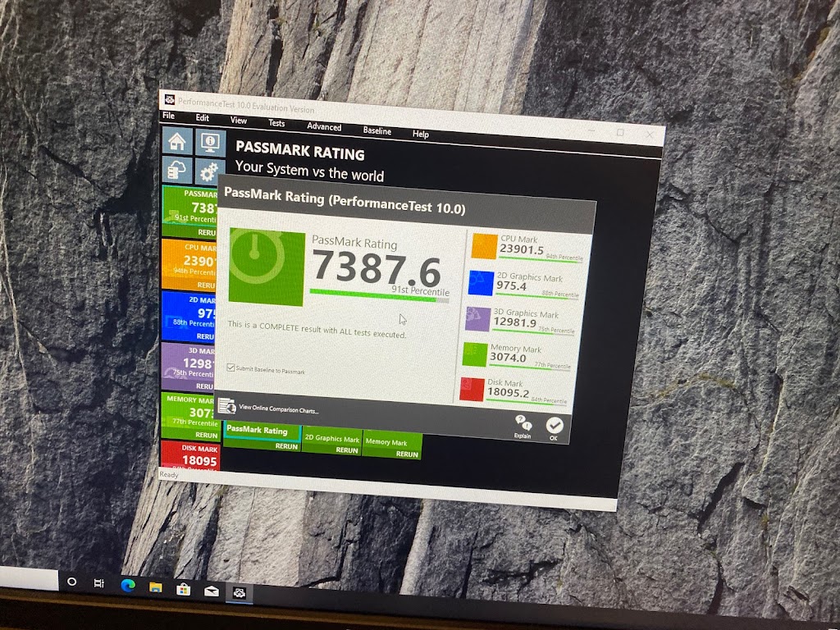This screenshot has height=630, width=840.
Task: Select the PassMark green tile in sidebar
Action: tap(190, 212)
